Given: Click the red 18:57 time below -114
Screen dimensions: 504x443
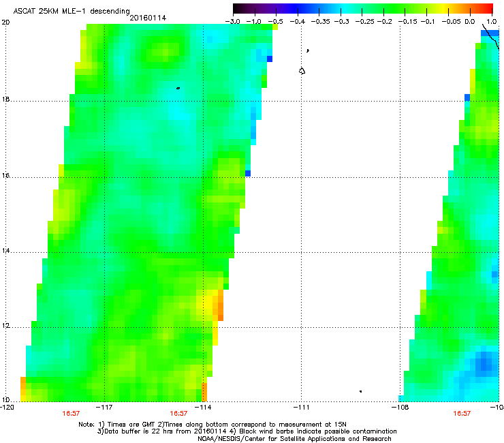Looking at the screenshot, I should click(178, 414).
